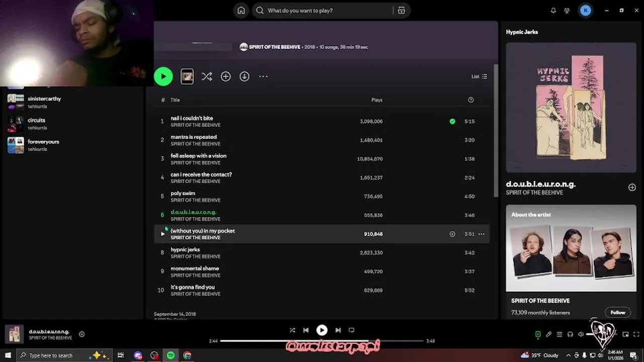Open the Browse icon in the search bar
Viewport: 644px width, 362px height.
[401, 11]
